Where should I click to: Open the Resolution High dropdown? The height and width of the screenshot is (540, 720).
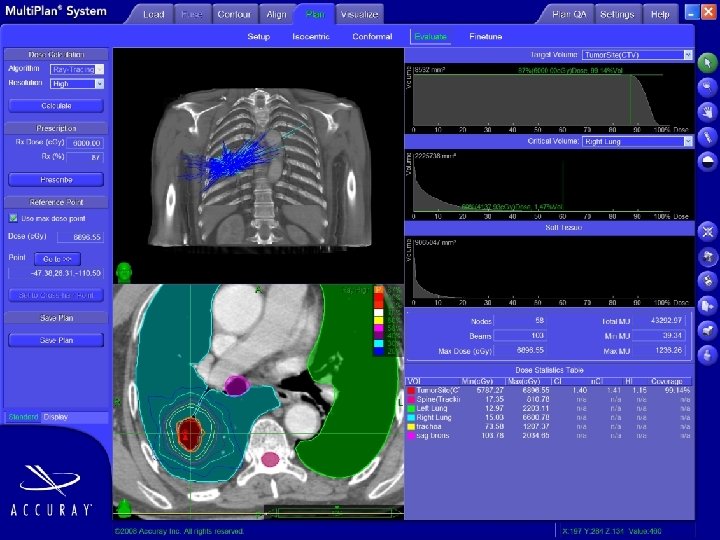[77, 84]
